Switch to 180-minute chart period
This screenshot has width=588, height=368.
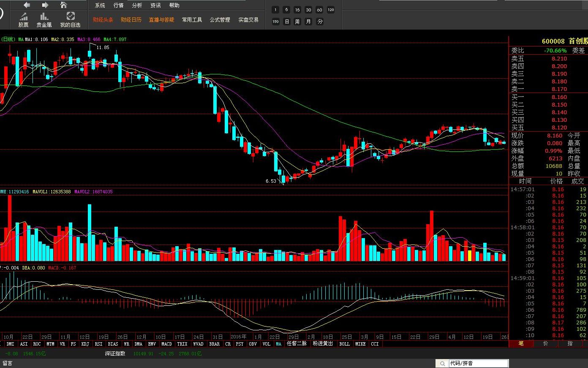pyautogui.click(x=275, y=22)
